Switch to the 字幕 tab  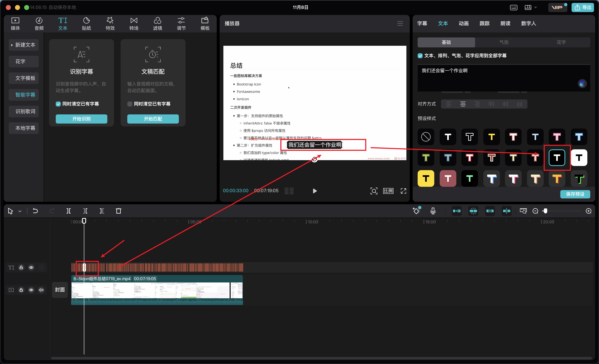coord(422,24)
